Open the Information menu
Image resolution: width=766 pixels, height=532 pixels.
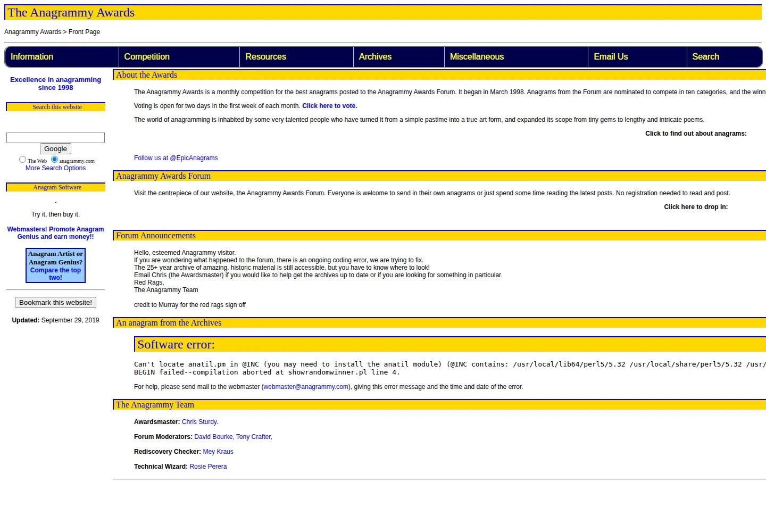click(x=62, y=57)
